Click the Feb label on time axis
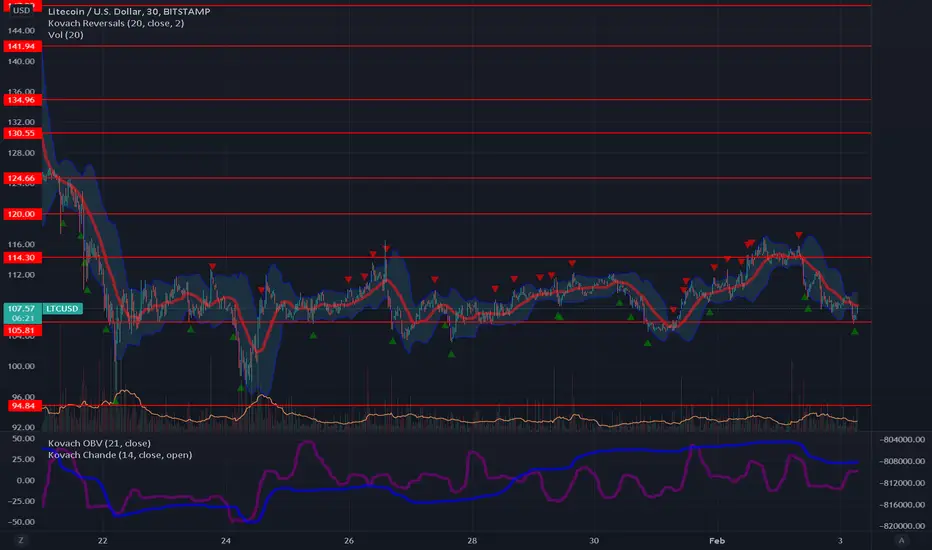The height and width of the screenshot is (550, 932). pyautogui.click(x=717, y=540)
